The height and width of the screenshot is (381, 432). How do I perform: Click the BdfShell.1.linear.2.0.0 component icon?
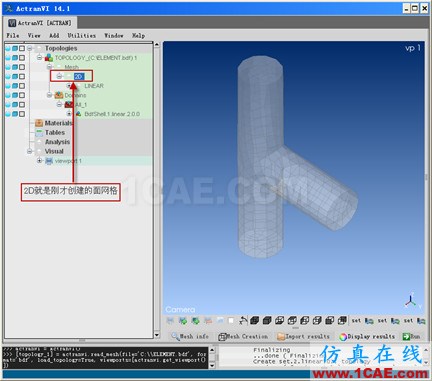coord(78,114)
